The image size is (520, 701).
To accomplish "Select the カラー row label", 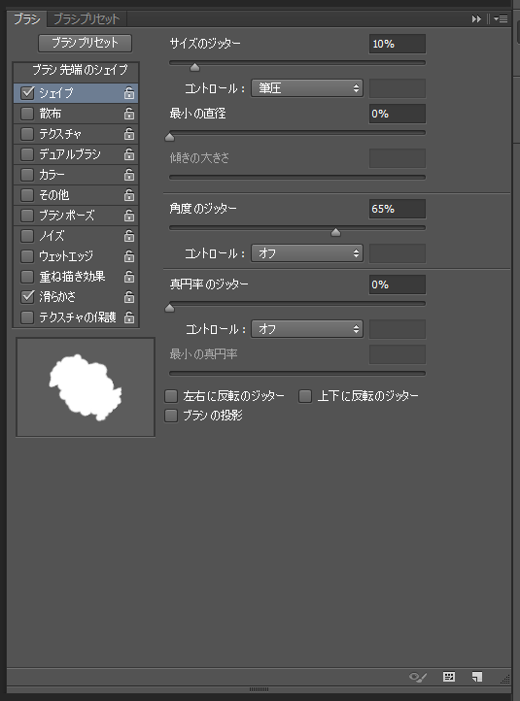I will pyautogui.click(x=52, y=174).
